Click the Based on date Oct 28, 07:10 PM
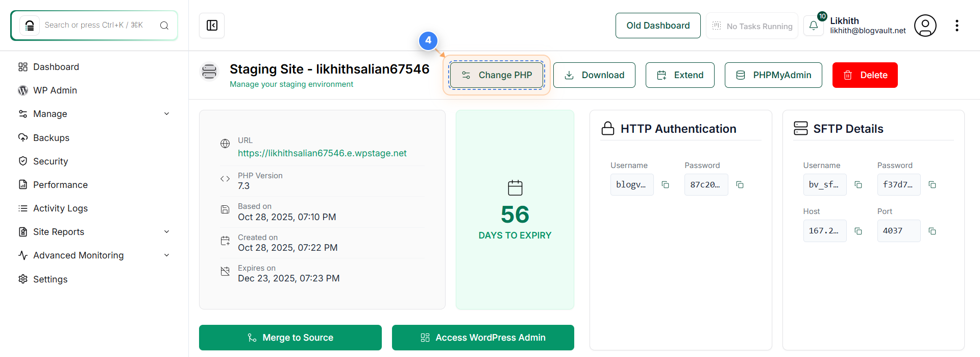 pos(287,217)
